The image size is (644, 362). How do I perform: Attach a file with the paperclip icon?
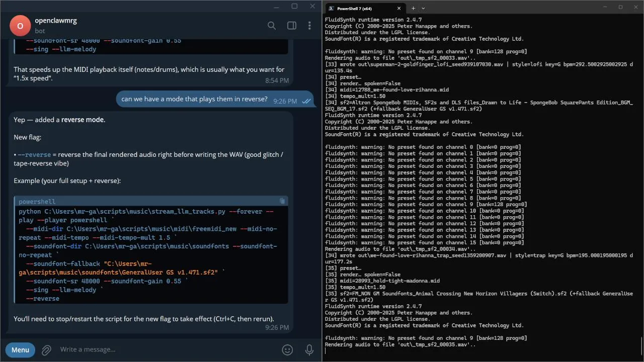46,349
